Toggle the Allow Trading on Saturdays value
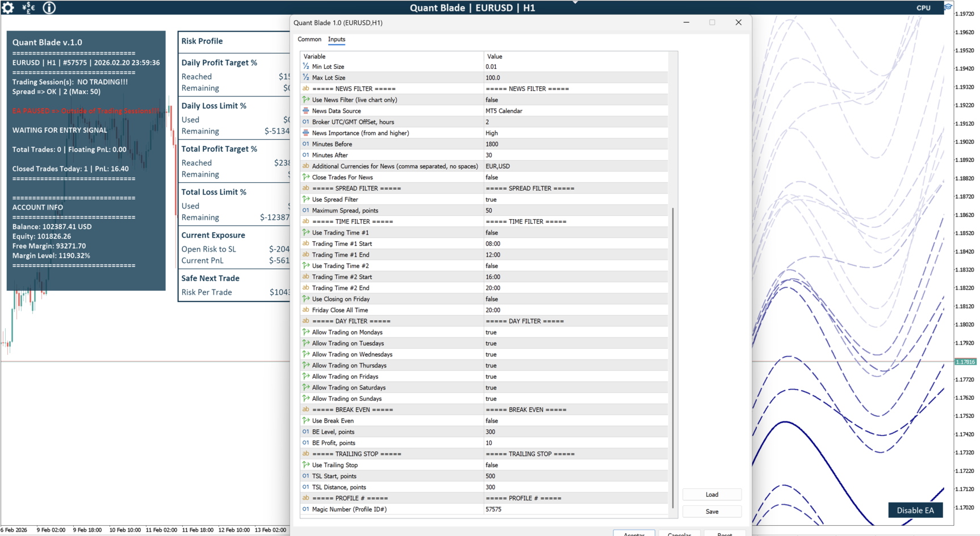Viewport: 980px width, 536px height. coord(576,388)
